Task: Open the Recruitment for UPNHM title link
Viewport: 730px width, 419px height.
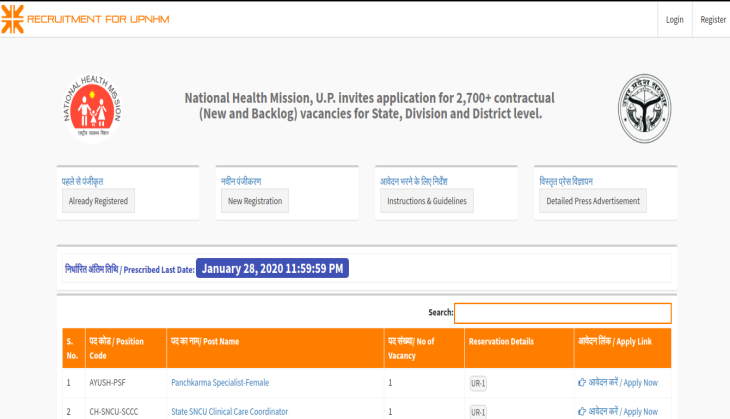Action: point(98,19)
